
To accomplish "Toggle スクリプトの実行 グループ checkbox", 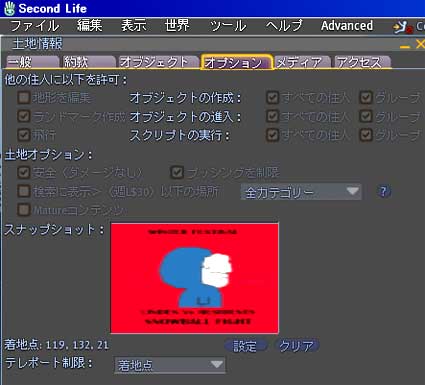I will (366, 135).
